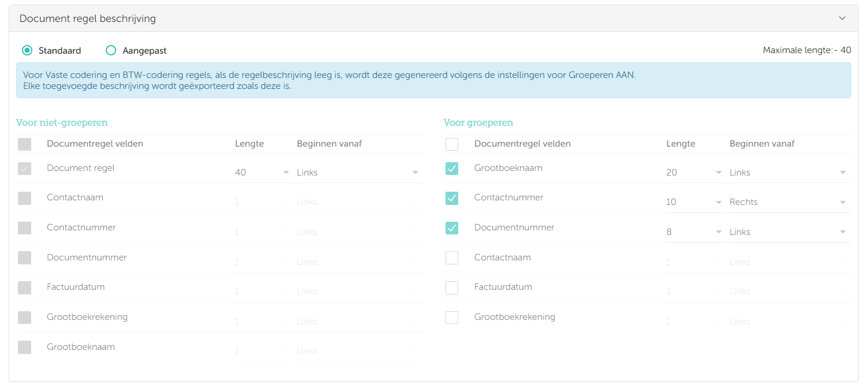Click the Document regel checkbox under Voor niet-groeperen
The image size is (868, 388).
24,169
